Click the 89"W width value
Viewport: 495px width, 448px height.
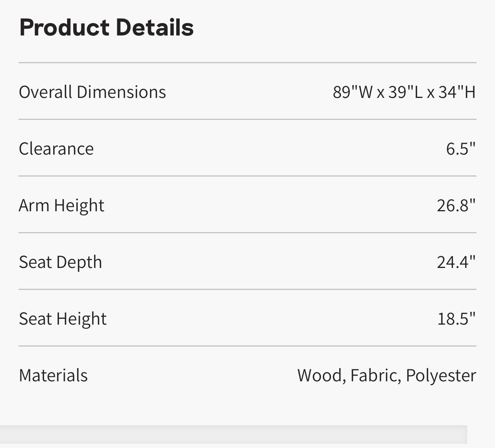point(353,92)
